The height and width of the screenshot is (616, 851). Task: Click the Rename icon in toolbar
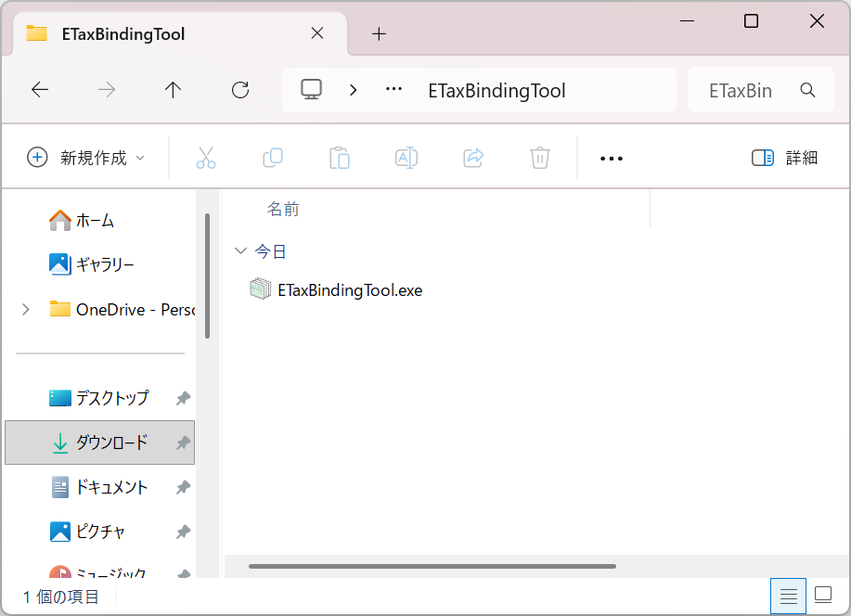click(x=406, y=158)
